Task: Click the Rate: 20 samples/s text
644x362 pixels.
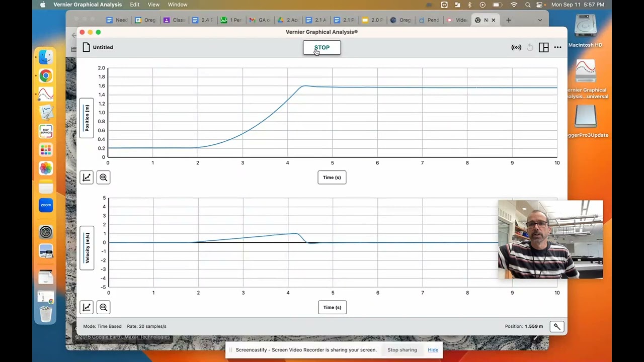Action: (x=146, y=326)
